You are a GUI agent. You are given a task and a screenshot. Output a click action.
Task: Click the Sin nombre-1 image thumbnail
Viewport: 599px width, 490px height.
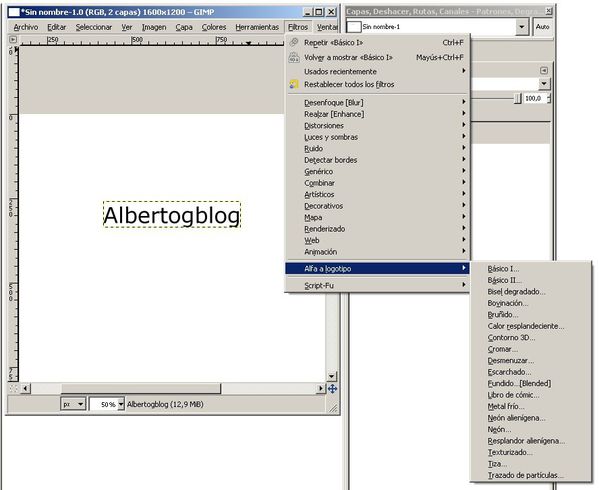pyautogui.click(x=354, y=27)
